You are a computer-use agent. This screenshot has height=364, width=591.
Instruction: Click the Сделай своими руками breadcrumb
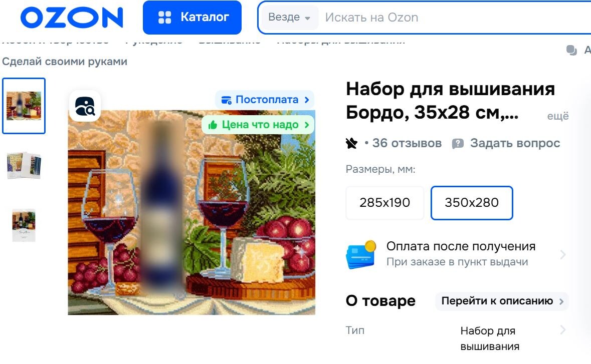[x=65, y=62]
